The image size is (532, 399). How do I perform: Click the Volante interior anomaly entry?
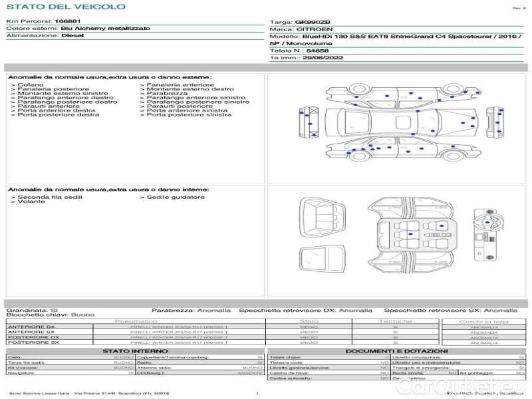[x=29, y=201]
